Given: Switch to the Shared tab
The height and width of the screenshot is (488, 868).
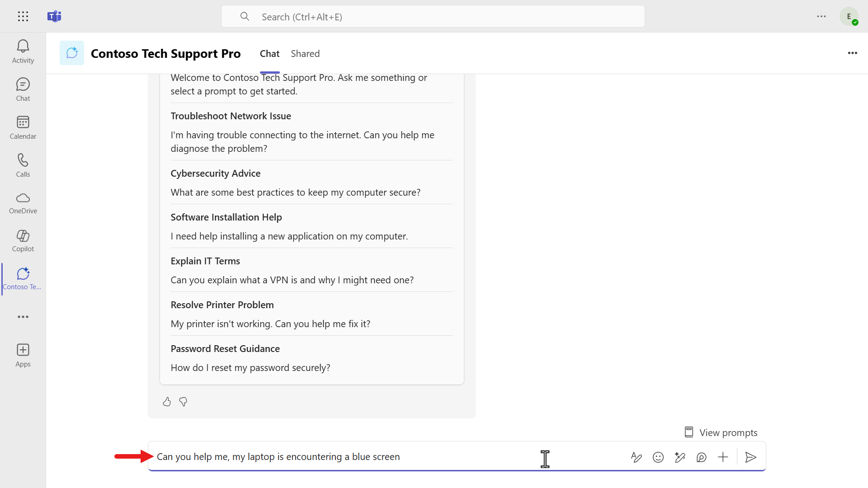Looking at the screenshot, I should coord(305,54).
